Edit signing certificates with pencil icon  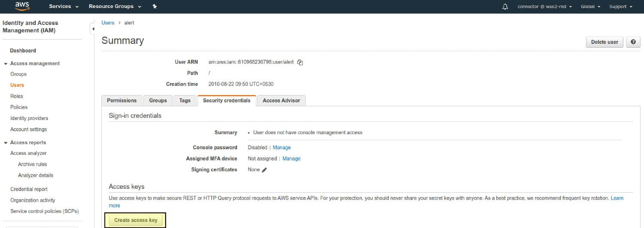pos(264,170)
